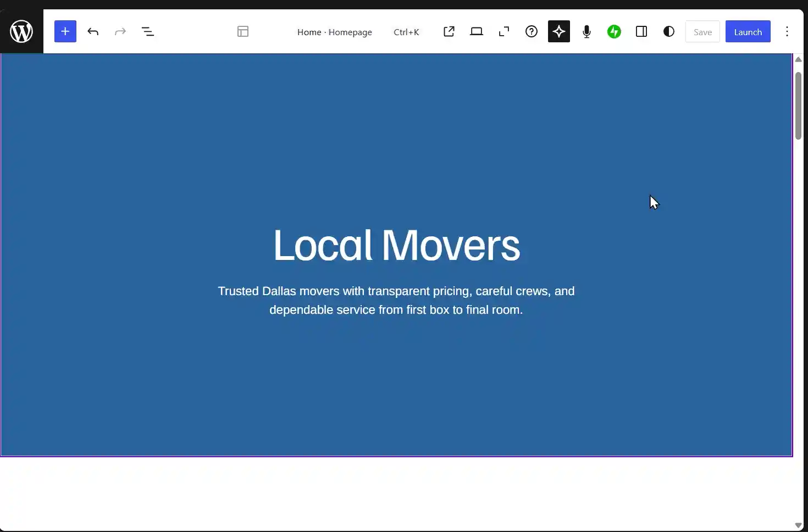808x532 pixels.
Task: Open the device preview laptop icon
Action: click(477, 31)
